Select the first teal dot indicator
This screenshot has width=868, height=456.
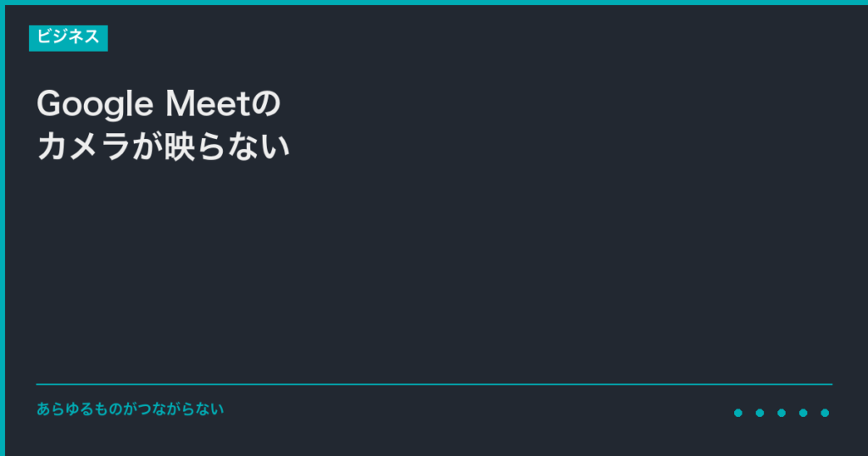click(x=737, y=413)
